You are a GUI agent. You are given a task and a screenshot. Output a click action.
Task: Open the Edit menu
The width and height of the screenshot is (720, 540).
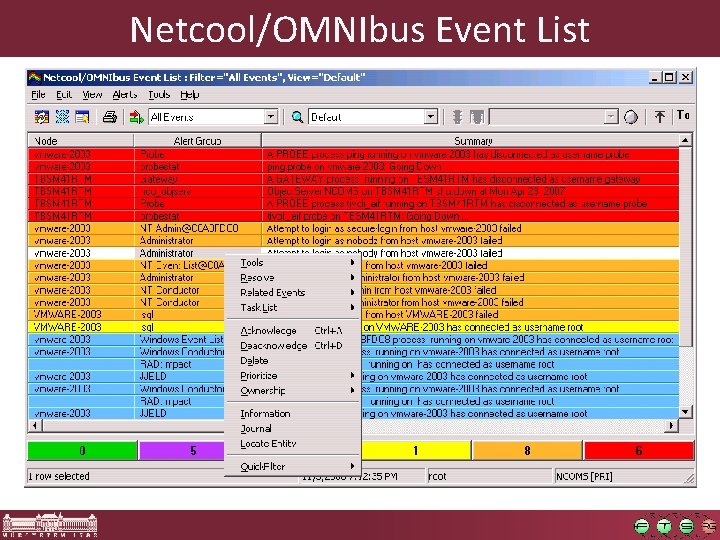click(64, 95)
